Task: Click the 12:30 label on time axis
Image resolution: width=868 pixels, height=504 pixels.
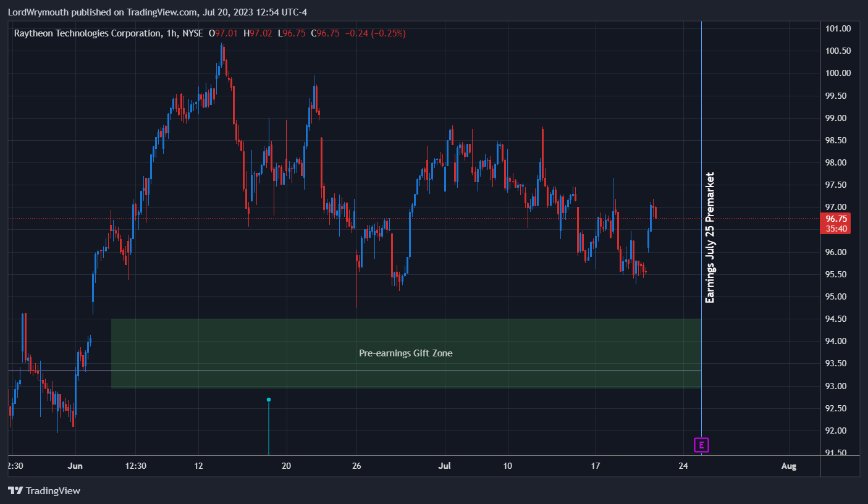Action: pos(135,466)
